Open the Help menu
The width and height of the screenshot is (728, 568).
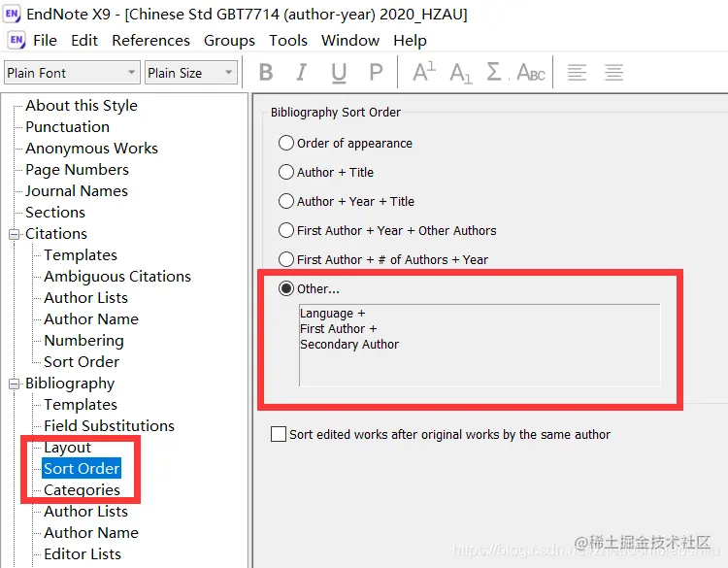(x=410, y=41)
